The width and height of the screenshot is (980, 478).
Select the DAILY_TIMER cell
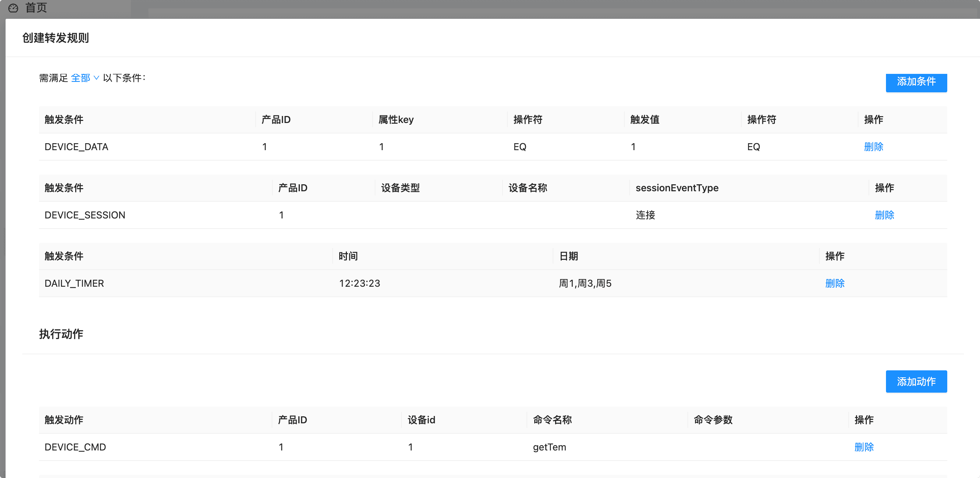point(74,284)
